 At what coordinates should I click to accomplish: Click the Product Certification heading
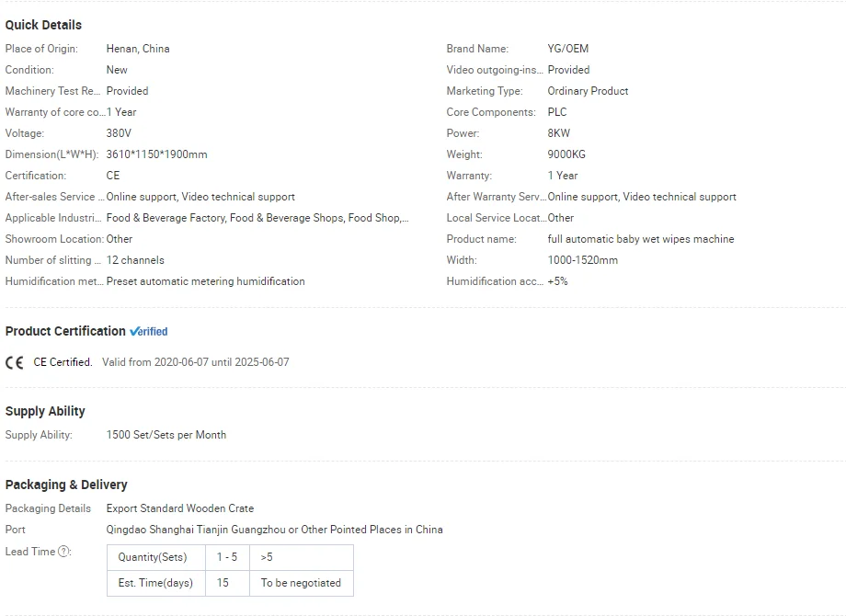click(x=65, y=331)
